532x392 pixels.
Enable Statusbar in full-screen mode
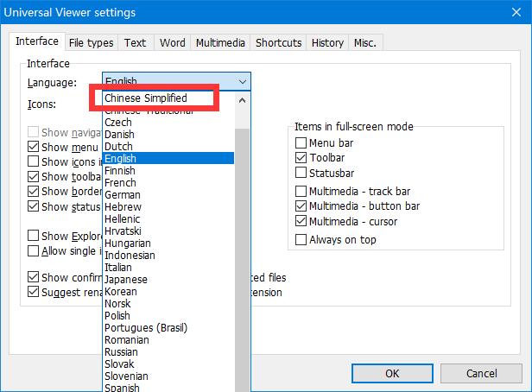click(301, 173)
